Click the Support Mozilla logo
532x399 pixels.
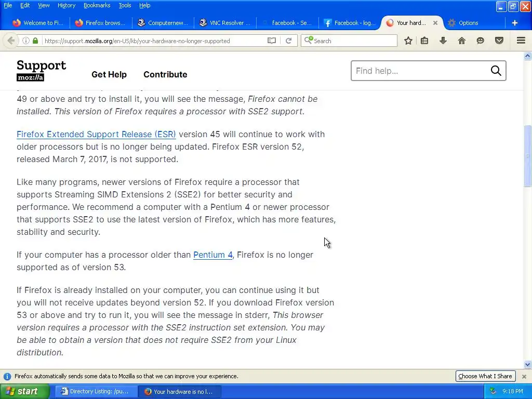coord(42,71)
